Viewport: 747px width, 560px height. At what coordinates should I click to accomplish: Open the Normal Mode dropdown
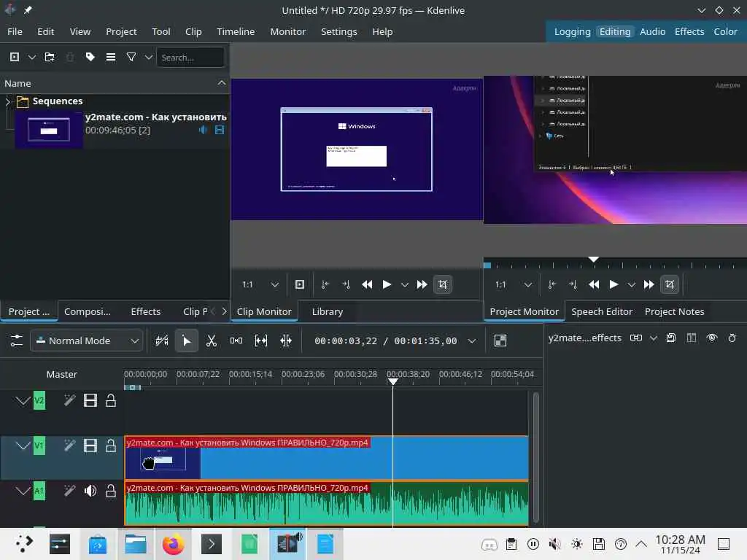pyautogui.click(x=87, y=341)
